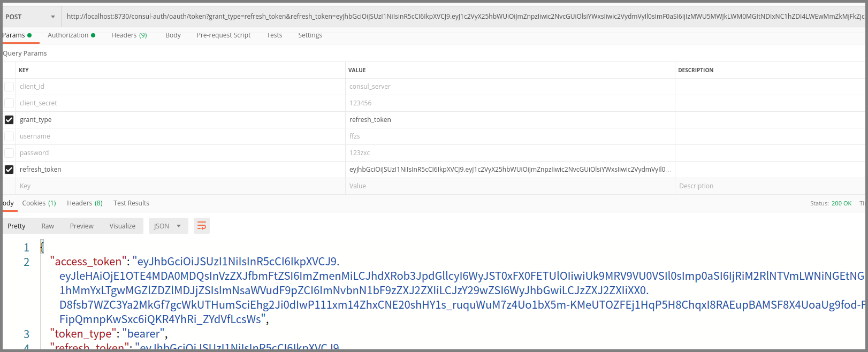Open the response Cookies (1) tab
Image resolution: width=868 pixels, height=352 pixels.
[39, 203]
